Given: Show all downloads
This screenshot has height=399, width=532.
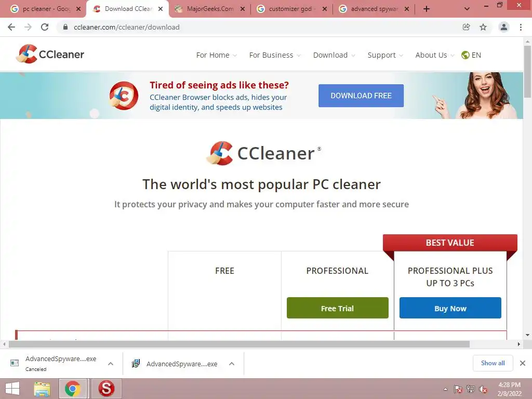Looking at the screenshot, I should pos(493,363).
